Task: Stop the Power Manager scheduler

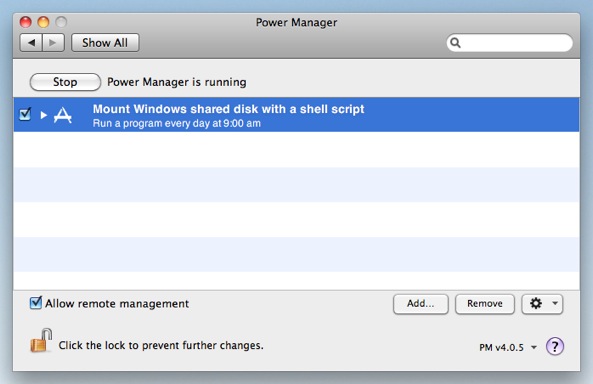Action: pyautogui.click(x=65, y=82)
